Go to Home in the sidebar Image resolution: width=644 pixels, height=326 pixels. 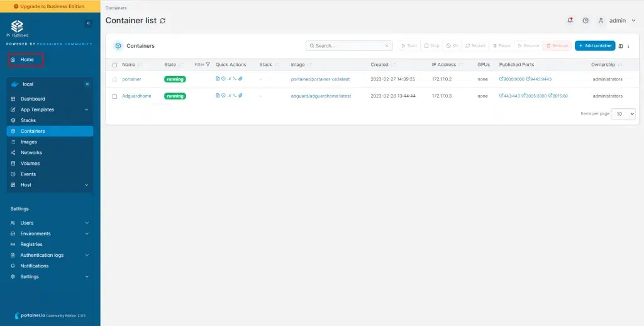point(26,60)
